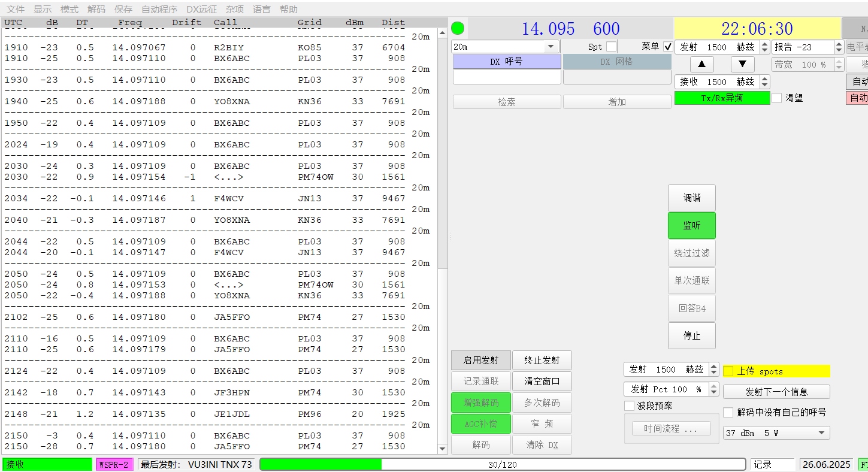Open the 文件 menu
Viewport: 868px width, 472px height.
tap(16, 10)
